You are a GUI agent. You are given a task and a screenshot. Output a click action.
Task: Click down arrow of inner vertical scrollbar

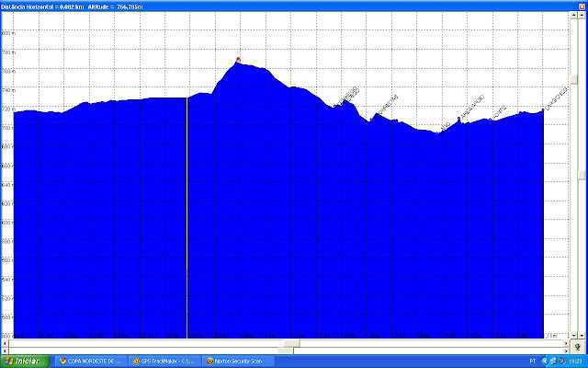coord(573,335)
